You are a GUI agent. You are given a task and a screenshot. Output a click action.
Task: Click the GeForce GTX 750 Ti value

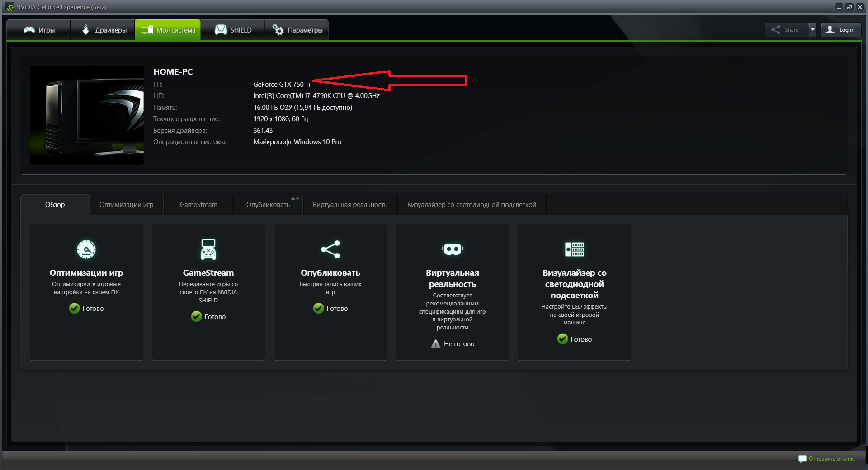(282, 85)
